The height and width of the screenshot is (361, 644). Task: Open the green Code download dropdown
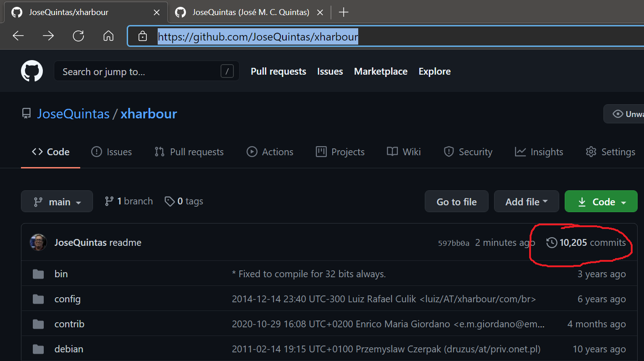pos(601,202)
